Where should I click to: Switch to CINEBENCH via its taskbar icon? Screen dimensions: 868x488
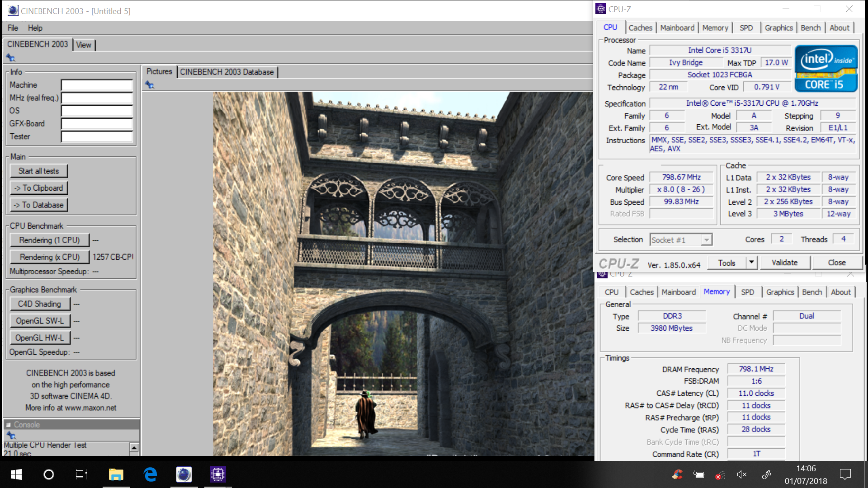click(x=184, y=474)
